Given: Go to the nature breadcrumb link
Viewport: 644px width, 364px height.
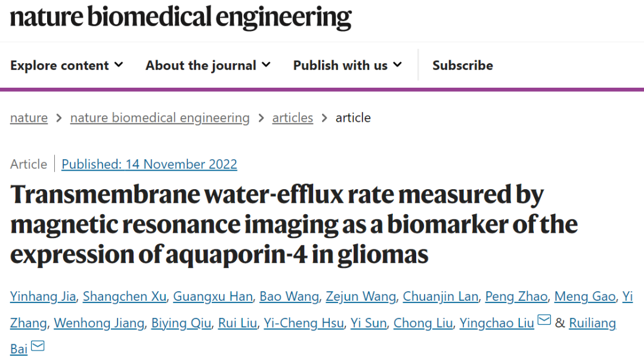Looking at the screenshot, I should [x=29, y=118].
